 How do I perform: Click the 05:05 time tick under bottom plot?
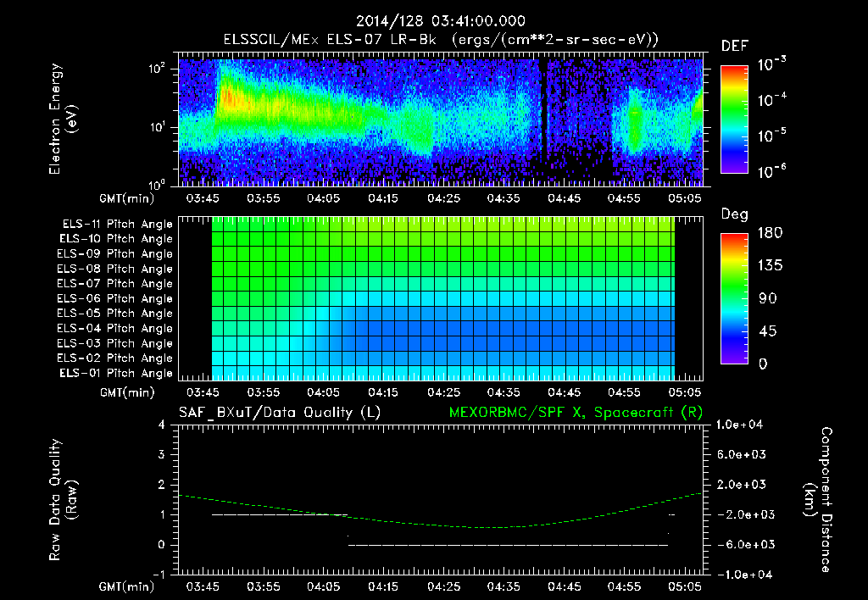coord(684,586)
